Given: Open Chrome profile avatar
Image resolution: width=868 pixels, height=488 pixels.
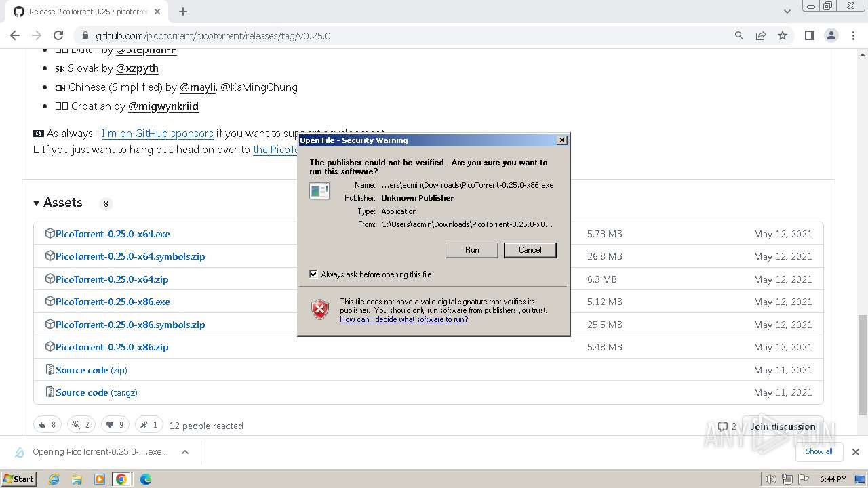Looking at the screenshot, I should 831,35.
